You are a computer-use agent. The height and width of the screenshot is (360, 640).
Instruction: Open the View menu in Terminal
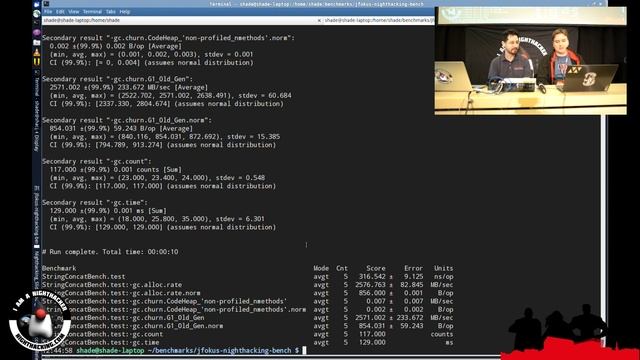pyautogui.click(x=74, y=11)
